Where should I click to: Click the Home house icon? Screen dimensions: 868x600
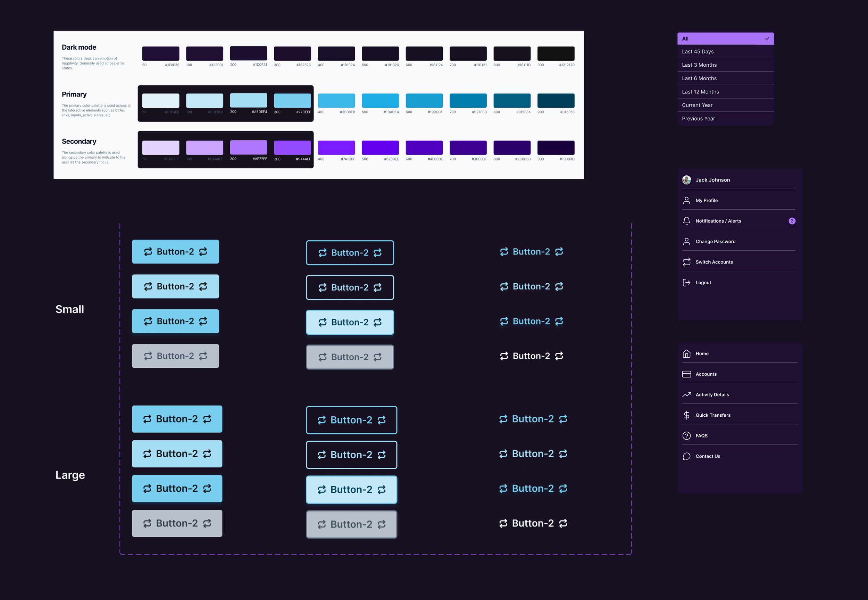(686, 354)
